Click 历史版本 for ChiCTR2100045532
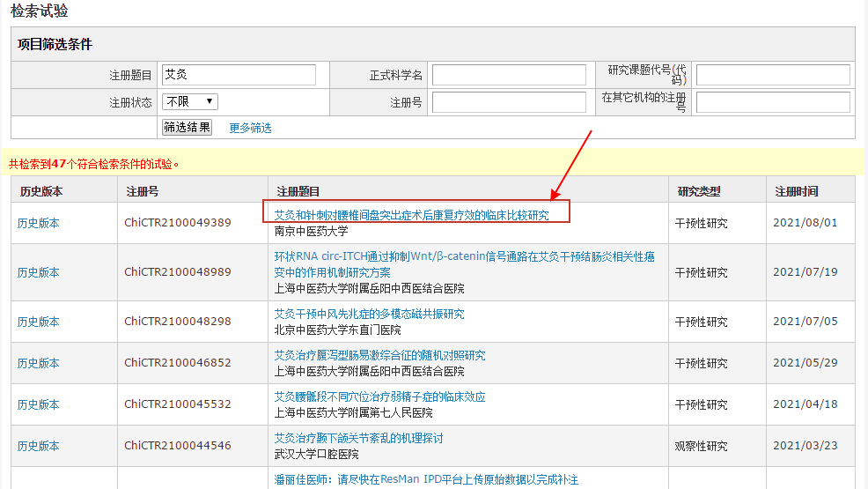This screenshot has width=868, height=489. click(39, 405)
